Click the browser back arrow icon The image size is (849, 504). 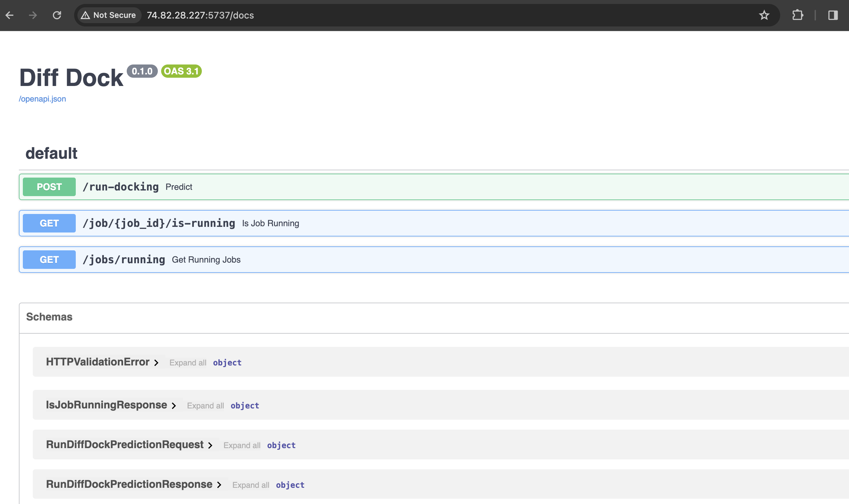[10, 15]
